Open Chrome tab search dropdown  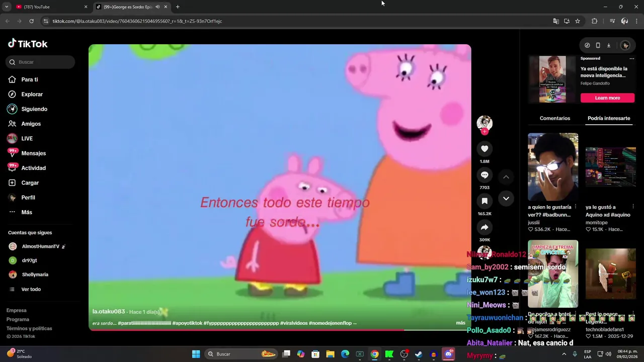click(7, 7)
